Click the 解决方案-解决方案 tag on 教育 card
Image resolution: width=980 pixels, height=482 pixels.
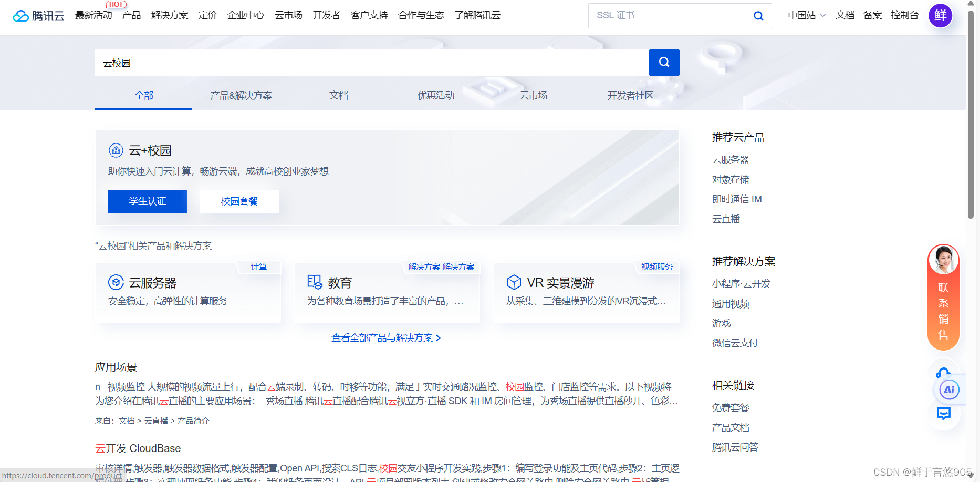(441, 267)
